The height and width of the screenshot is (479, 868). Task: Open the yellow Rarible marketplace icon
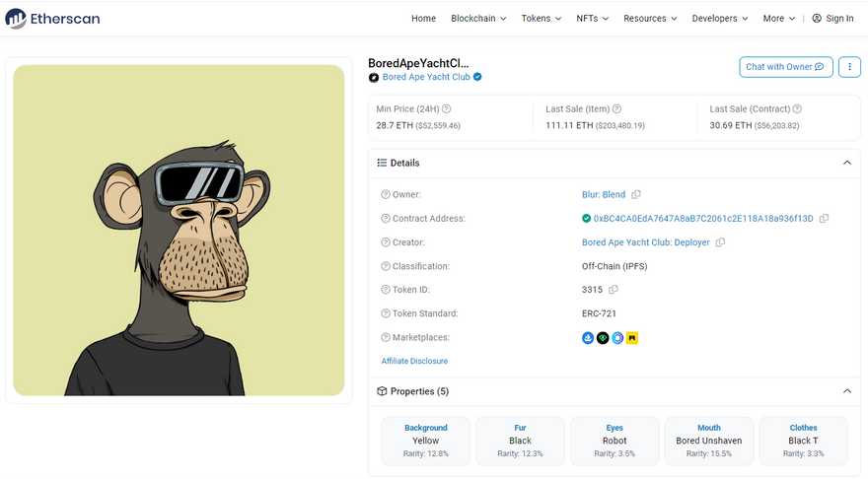coord(632,338)
